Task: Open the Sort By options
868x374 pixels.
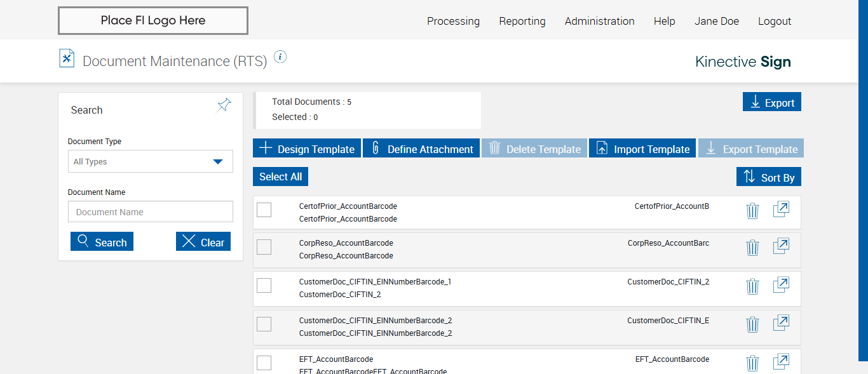Action: click(x=769, y=177)
